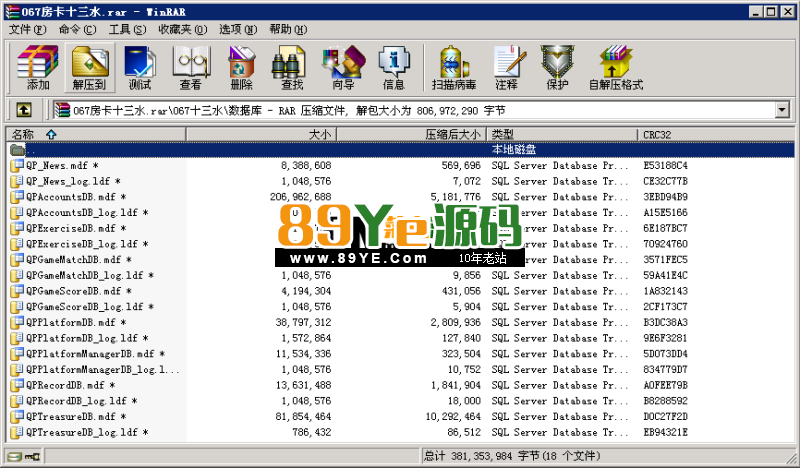Image resolution: width=800 pixels, height=468 pixels.
Task: Open the File (文件) menu
Action: click(27, 29)
